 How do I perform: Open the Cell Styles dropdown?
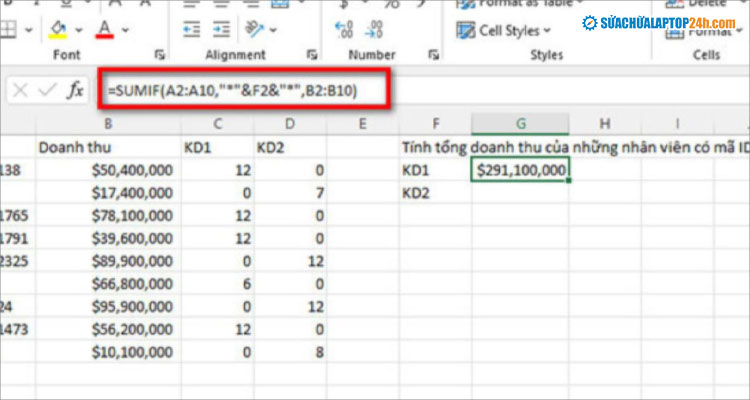503,31
